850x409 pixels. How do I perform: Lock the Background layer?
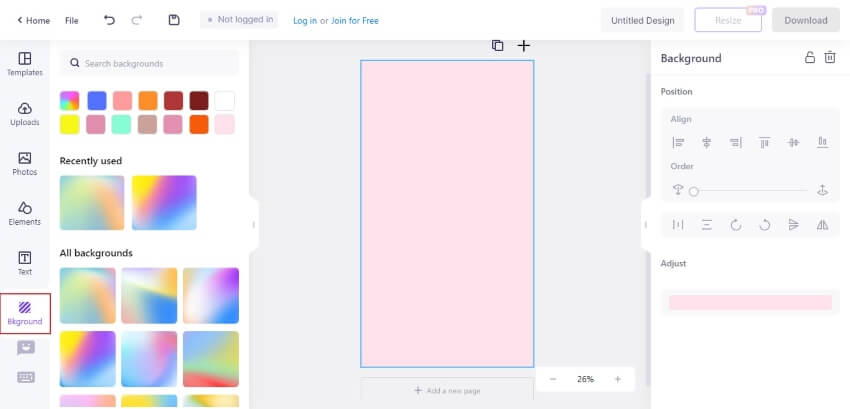[x=809, y=57]
